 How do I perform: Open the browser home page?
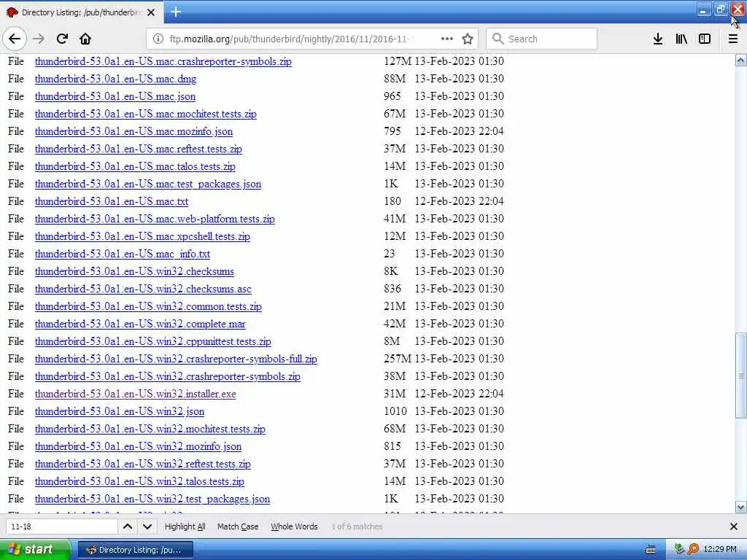(85, 39)
